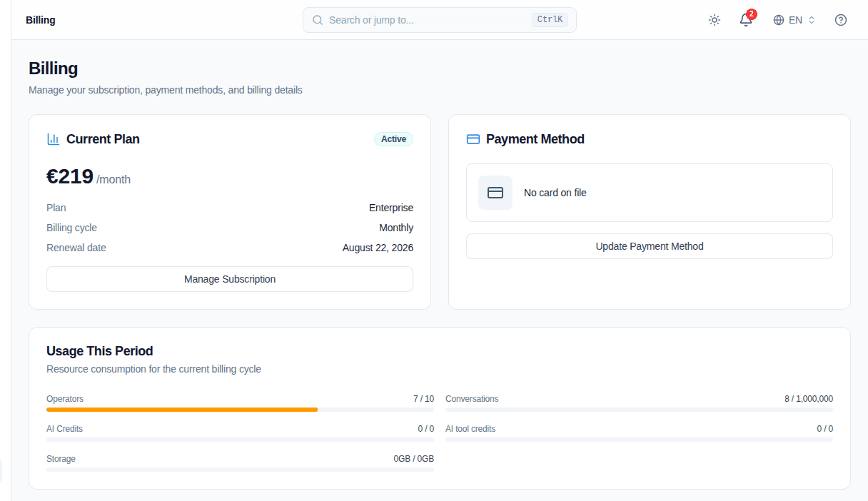
Task: Click the August 22, 2026 renewal date
Action: pyautogui.click(x=378, y=248)
